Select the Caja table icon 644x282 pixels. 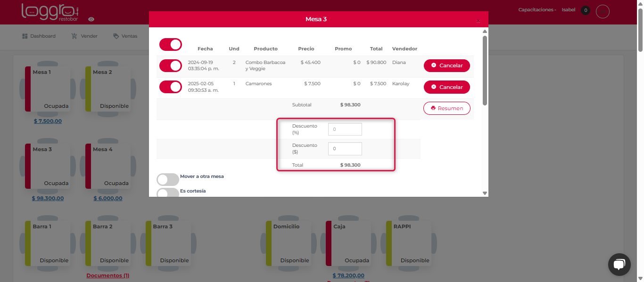tap(348, 243)
